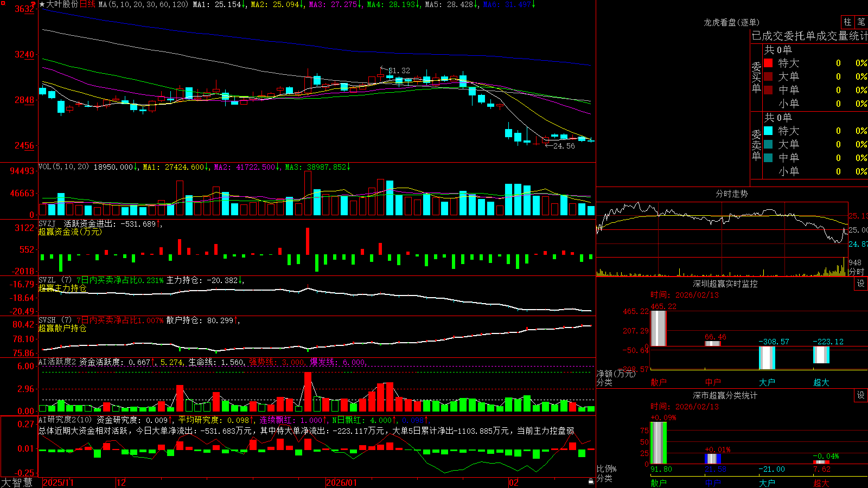This screenshot has height=488, width=868.
Task: Click the red 特大 buy order swatch
Action: 768,63
